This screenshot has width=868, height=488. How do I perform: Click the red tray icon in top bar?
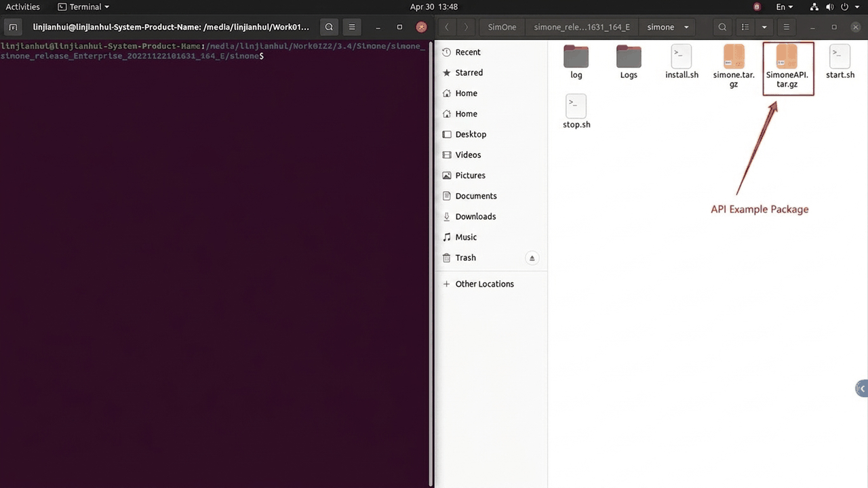click(x=757, y=7)
